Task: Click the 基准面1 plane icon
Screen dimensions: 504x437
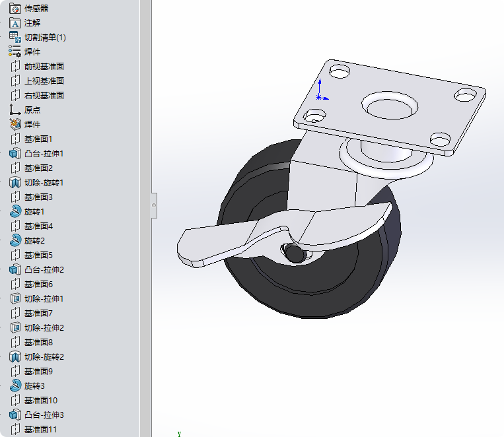Action: pyautogui.click(x=15, y=139)
